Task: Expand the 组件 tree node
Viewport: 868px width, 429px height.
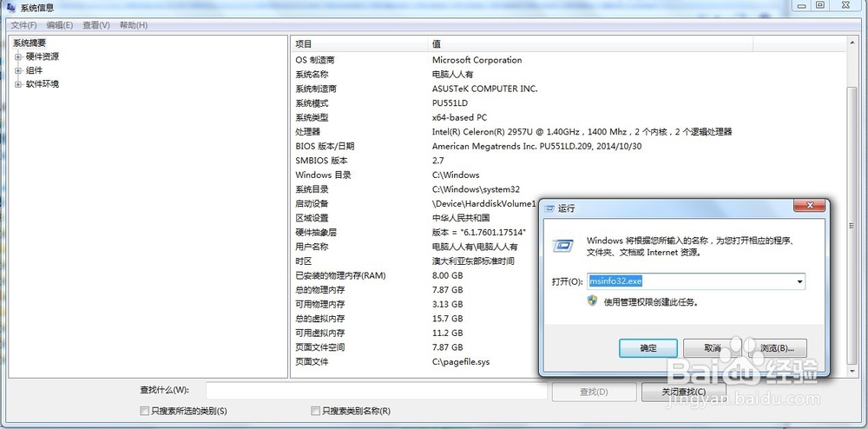Action: point(18,70)
